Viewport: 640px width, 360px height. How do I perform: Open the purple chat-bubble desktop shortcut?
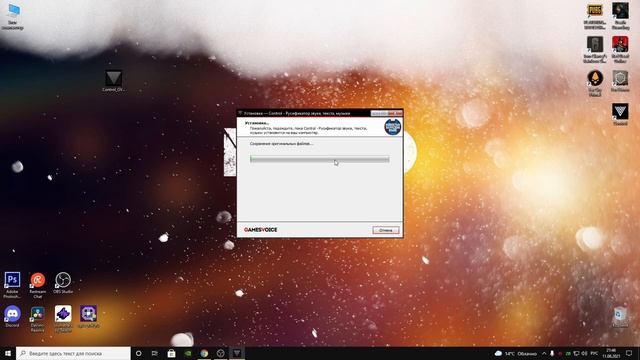[88, 316]
